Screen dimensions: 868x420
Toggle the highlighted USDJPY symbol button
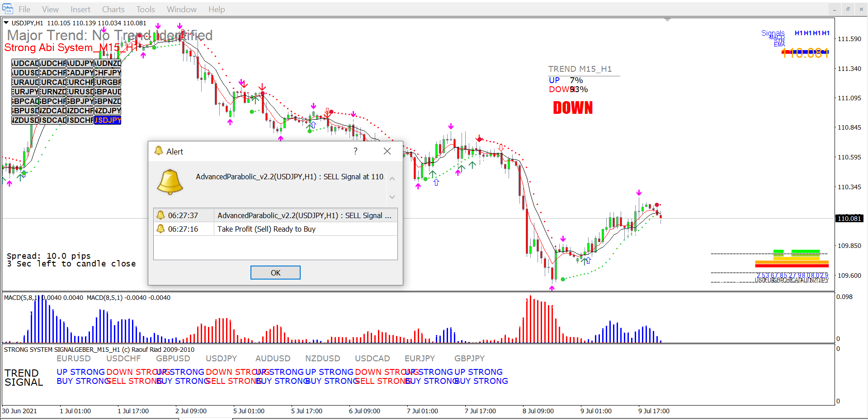point(108,120)
